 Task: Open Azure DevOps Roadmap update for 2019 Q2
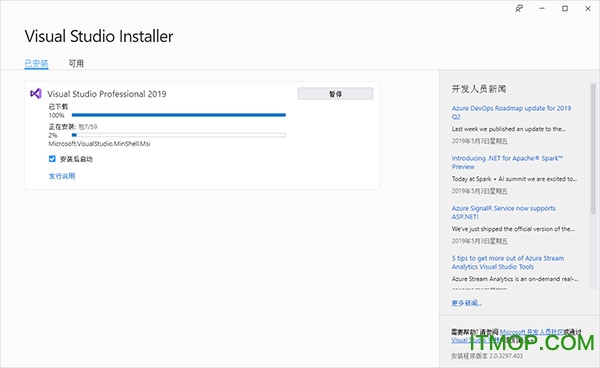[x=511, y=112]
